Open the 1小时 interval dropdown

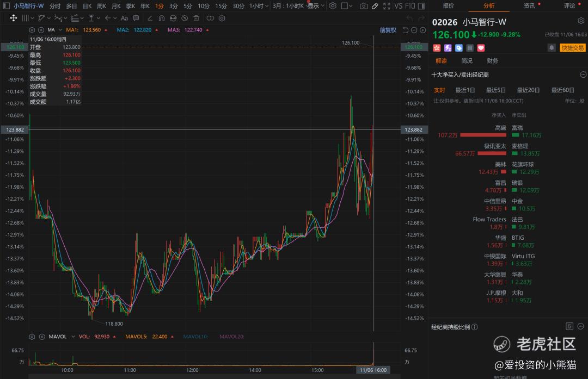[259, 6]
